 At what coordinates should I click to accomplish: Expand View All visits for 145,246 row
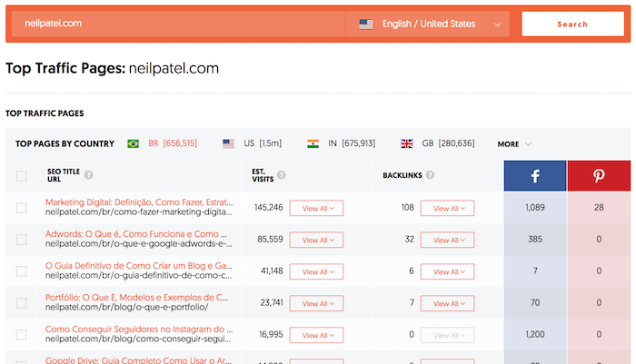point(316,209)
